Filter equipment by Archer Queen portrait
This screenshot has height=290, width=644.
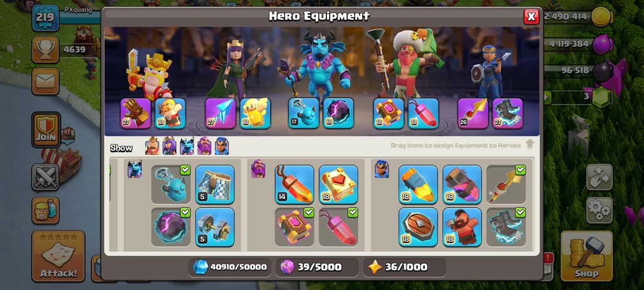pos(169,146)
